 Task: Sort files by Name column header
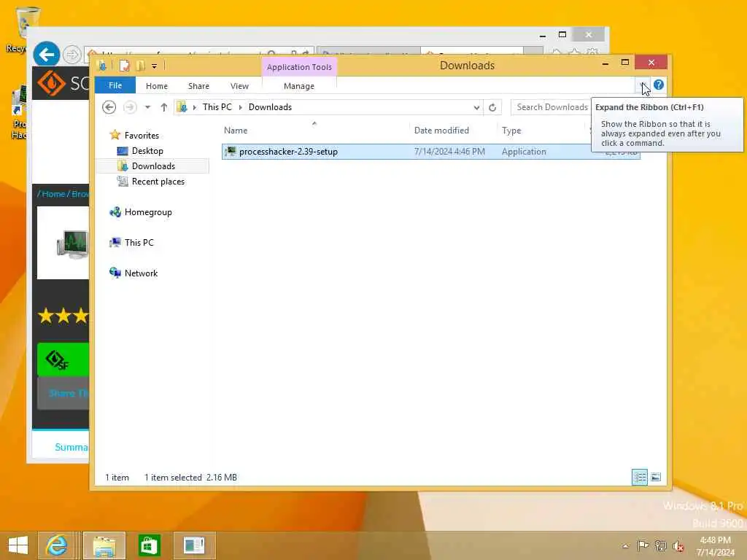(236, 131)
